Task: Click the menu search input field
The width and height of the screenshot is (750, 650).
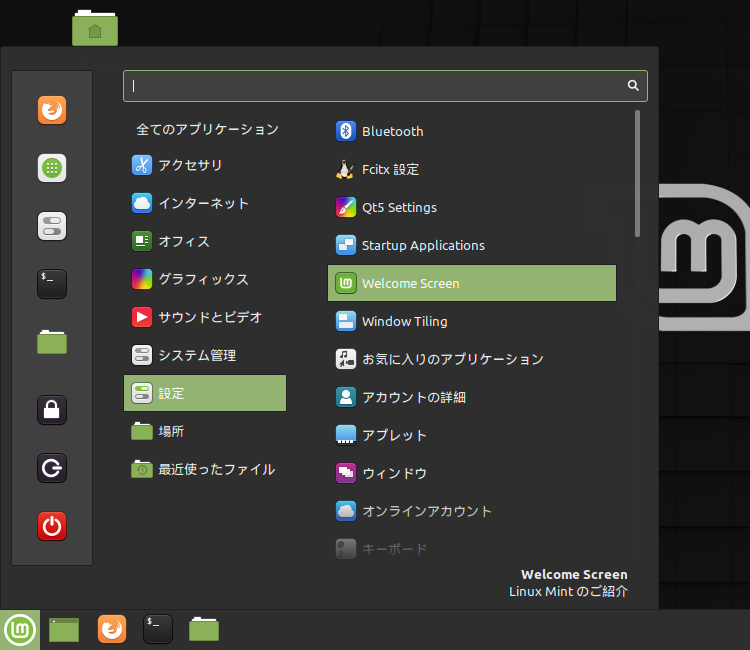Action: pyautogui.click(x=385, y=86)
